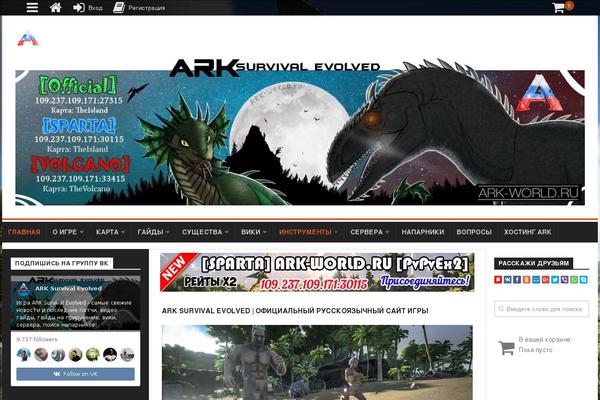Share page on Google+ icon

point(546,280)
